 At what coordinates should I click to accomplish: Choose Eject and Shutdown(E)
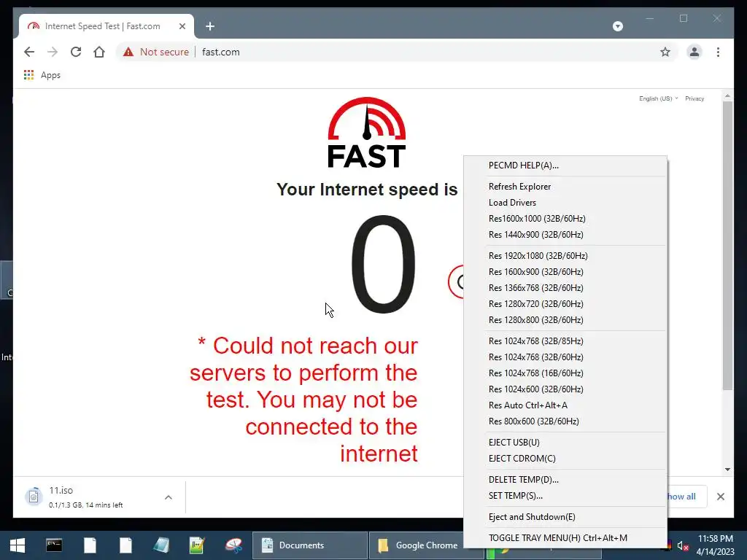pyautogui.click(x=565, y=517)
